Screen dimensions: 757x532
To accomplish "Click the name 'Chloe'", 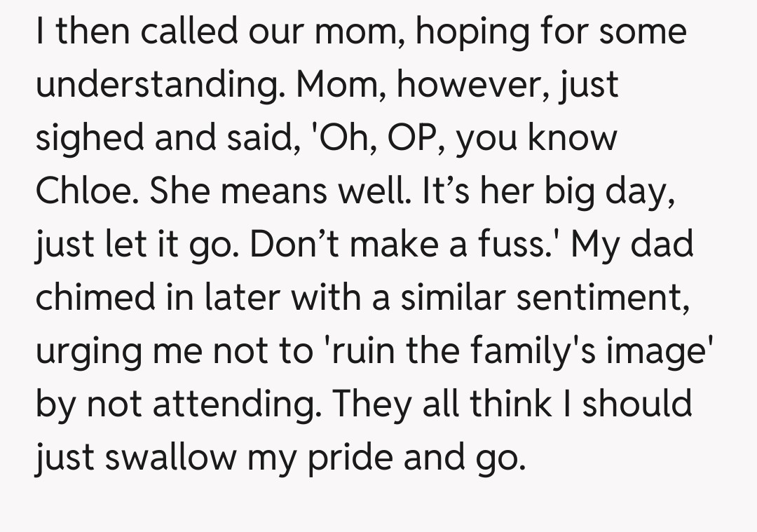I will 85,191.
